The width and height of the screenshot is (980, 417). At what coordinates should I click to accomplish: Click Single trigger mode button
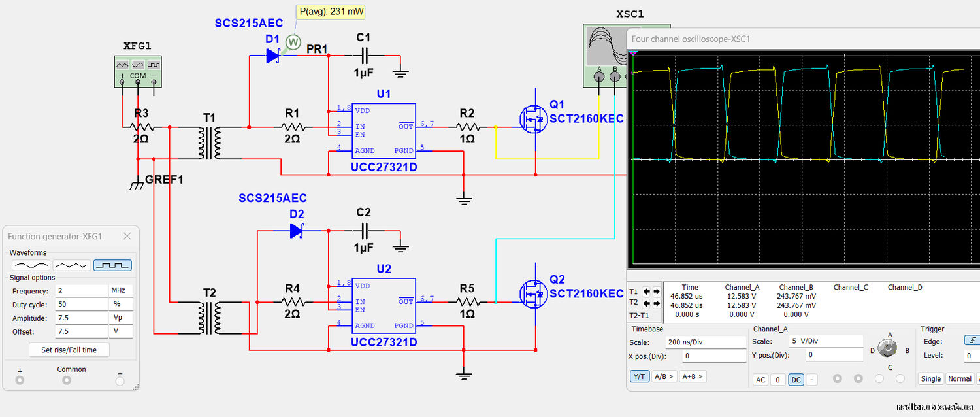click(x=930, y=379)
